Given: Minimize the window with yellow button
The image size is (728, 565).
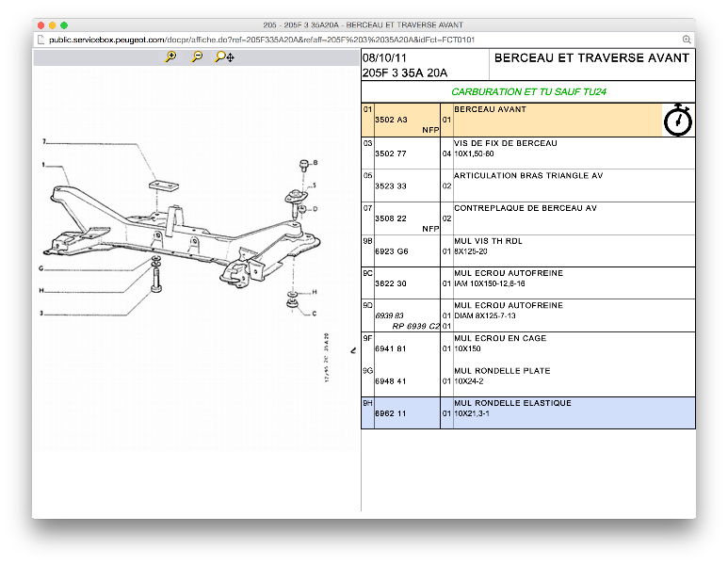Looking at the screenshot, I should pos(53,25).
